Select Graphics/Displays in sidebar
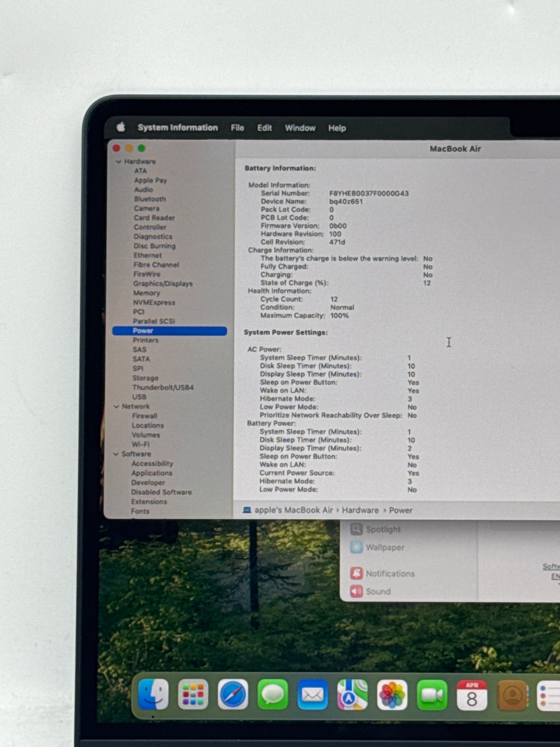Image resolution: width=560 pixels, height=747 pixels. click(163, 284)
